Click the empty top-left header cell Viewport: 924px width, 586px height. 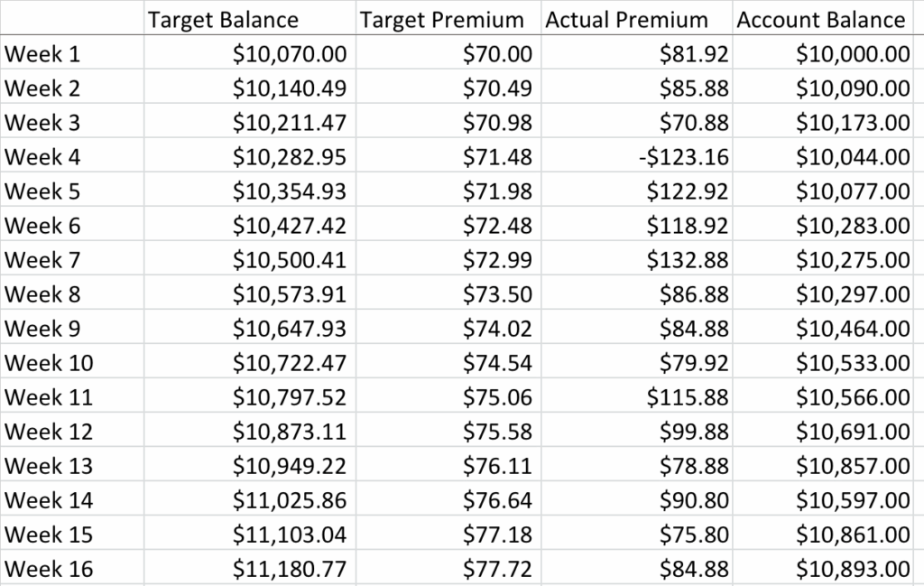click(x=71, y=19)
